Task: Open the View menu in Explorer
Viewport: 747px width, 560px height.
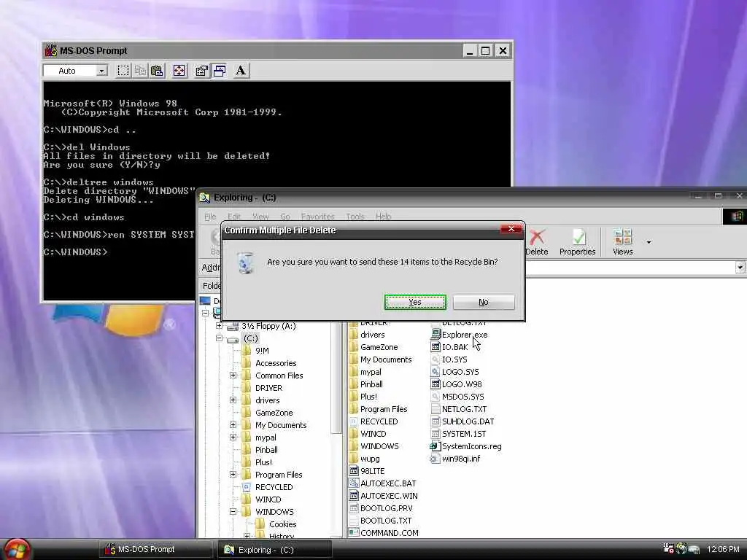Action: (260, 216)
